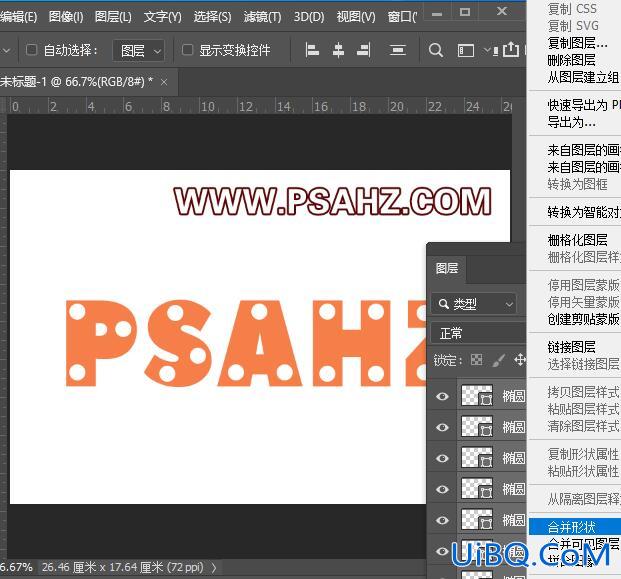Choose 栅格化图层 in the context menu
The width and height of the screenshot is (621, 579).
click(577, 240)
